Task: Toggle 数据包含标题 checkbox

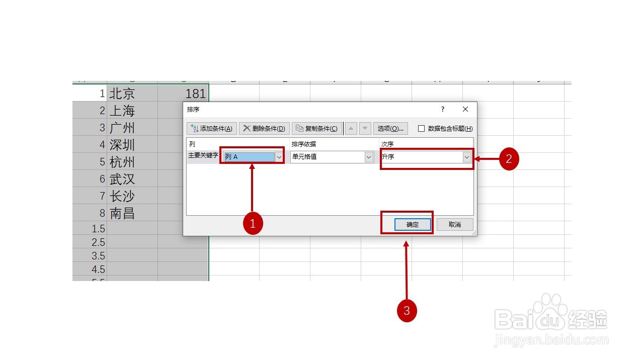Action: 422,129
